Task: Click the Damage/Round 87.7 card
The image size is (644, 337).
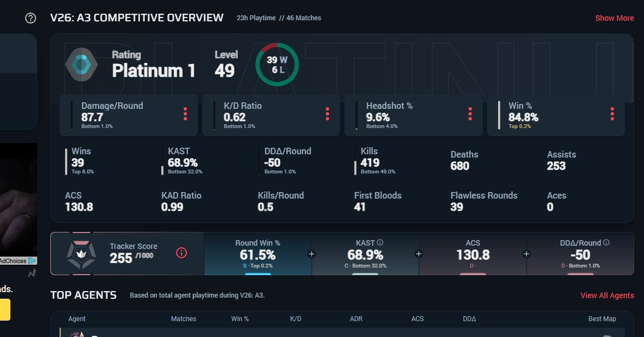Action: 128,115
